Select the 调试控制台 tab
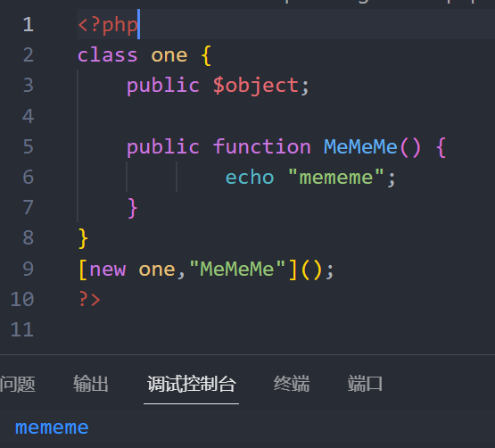This screenshot has width=495, height=448. click(x=191, y=384)
